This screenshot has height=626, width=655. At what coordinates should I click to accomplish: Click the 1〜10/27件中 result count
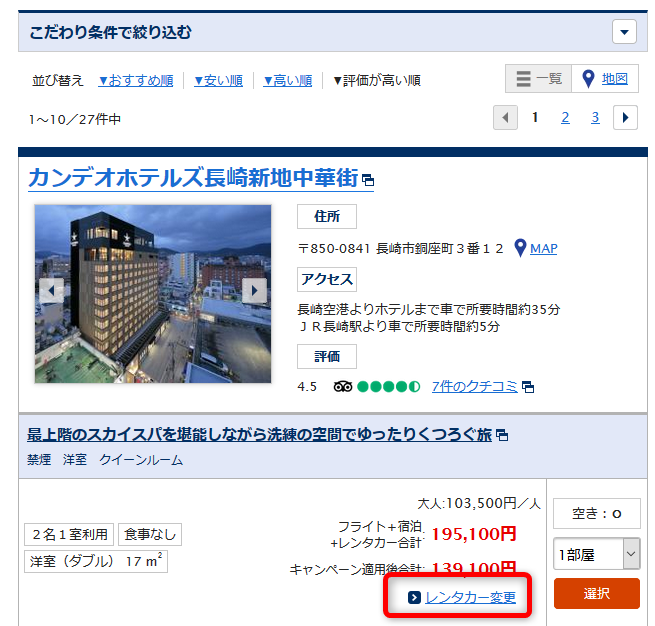coord(75,119)
